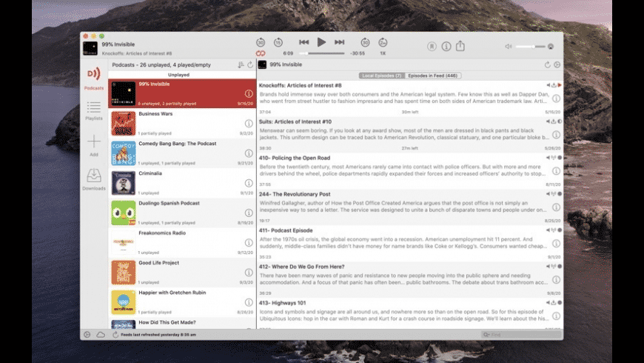644x363 pixels.
Task: Select the Good Life Project podcast
Action: [x=182, y=272]
